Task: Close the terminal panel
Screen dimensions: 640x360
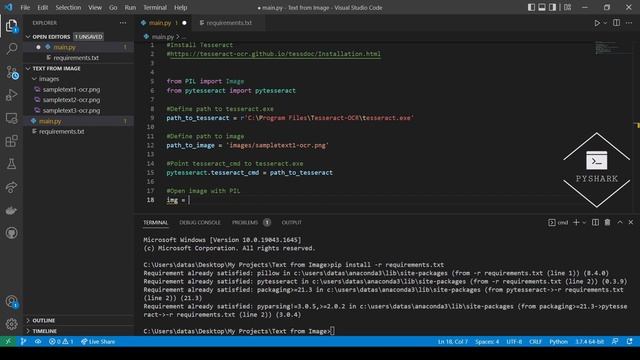Action: [631, 222]
